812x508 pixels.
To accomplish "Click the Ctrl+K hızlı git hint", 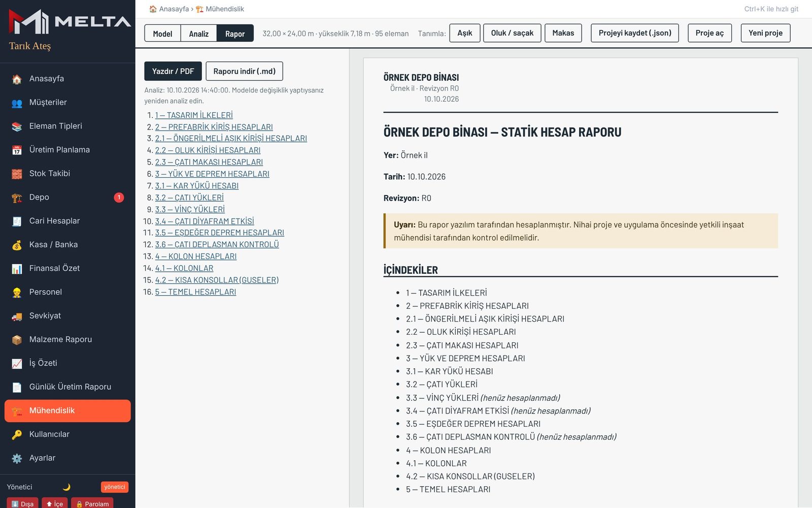I will [771, 9].
